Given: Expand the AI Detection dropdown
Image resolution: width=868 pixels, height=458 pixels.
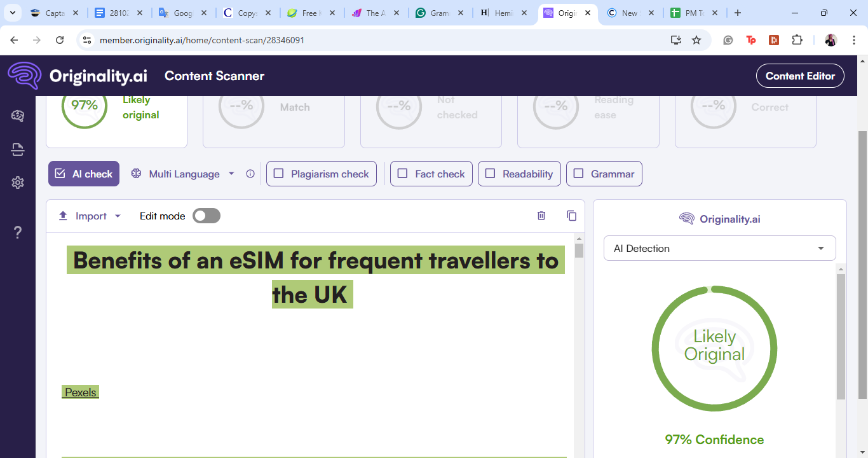Looking at the screenshot, I should (x=719, y=248).
